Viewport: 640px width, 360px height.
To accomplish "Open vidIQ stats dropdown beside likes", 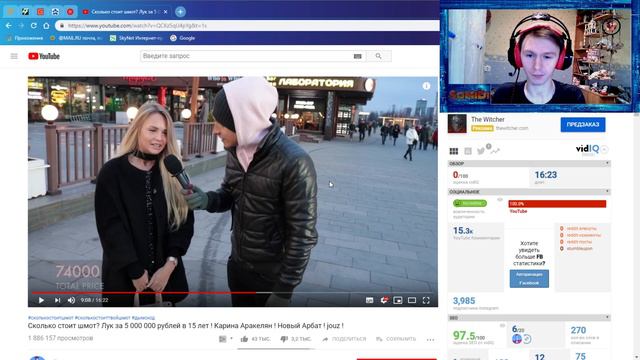I will 225,339.
